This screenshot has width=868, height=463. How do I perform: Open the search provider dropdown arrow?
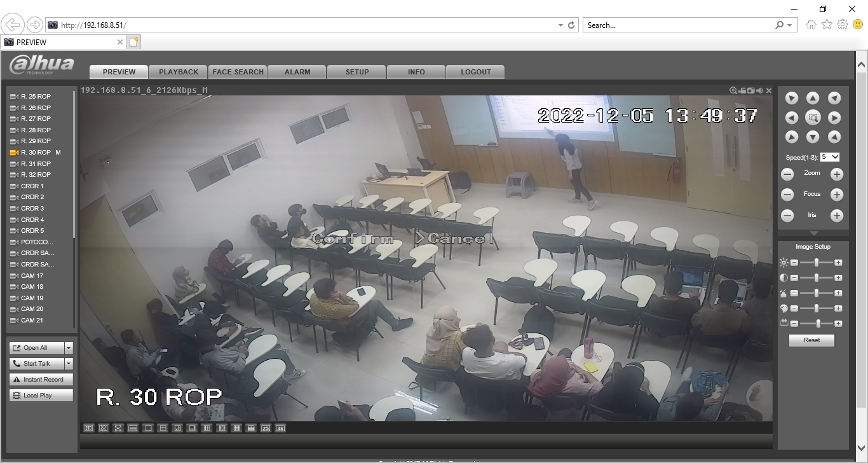[x=789, y=25]
